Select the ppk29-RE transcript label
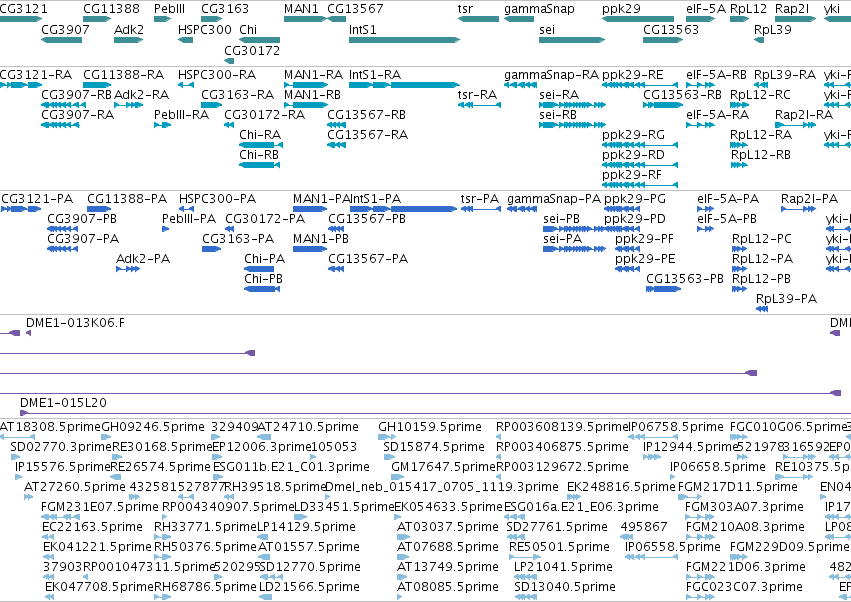The width and height of the screenshot is (851, 602). (x=633, y=75)
